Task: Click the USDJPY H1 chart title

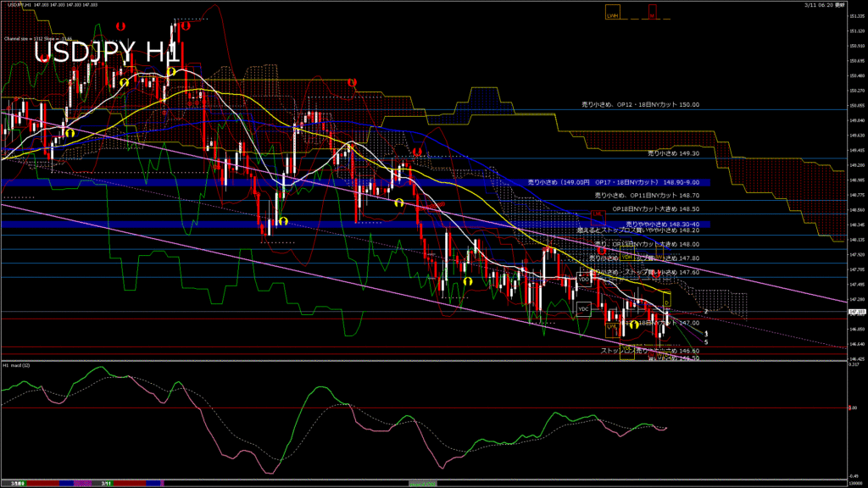Action: click(x=106, y=52)
